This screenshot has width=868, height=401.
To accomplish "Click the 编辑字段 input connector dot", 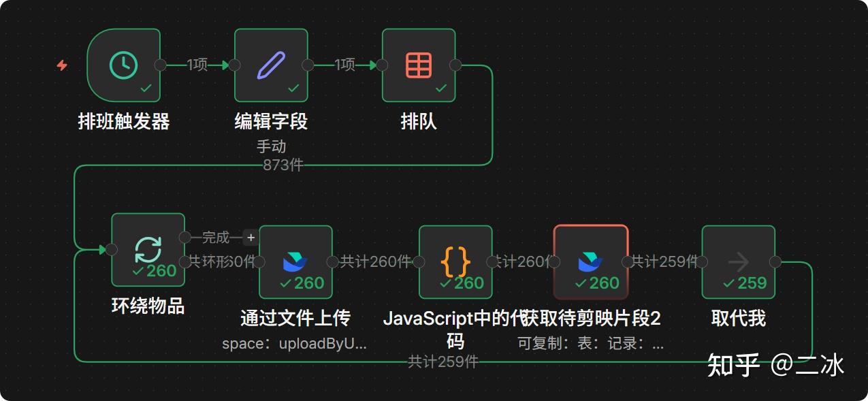I will (x=234, y=65).
